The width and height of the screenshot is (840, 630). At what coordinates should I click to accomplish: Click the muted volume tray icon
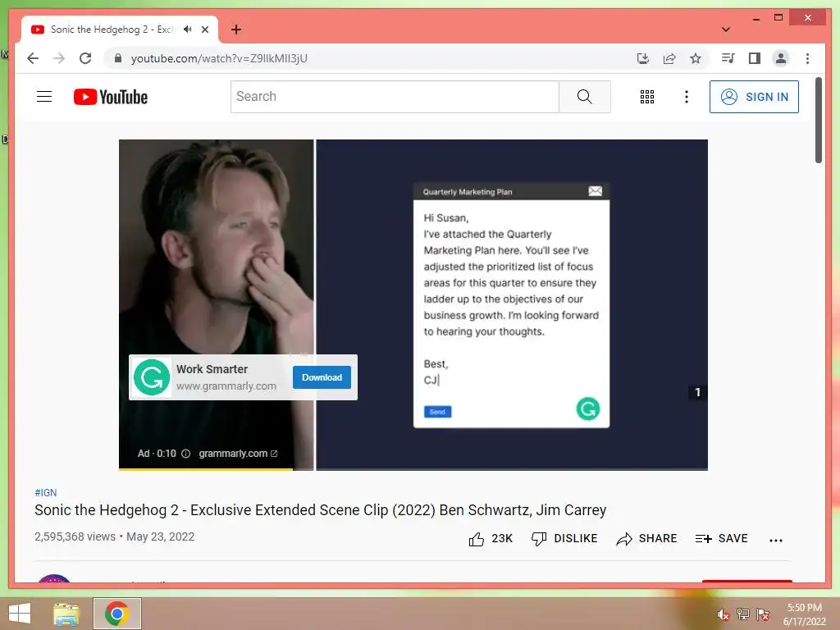tap(723, 615)
